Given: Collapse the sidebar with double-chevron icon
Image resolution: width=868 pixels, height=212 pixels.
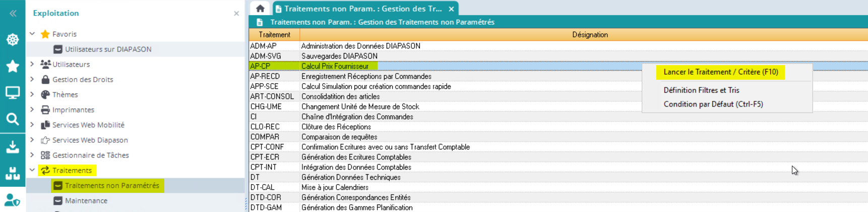Looking at the screenshot, I should coord(13,14).
